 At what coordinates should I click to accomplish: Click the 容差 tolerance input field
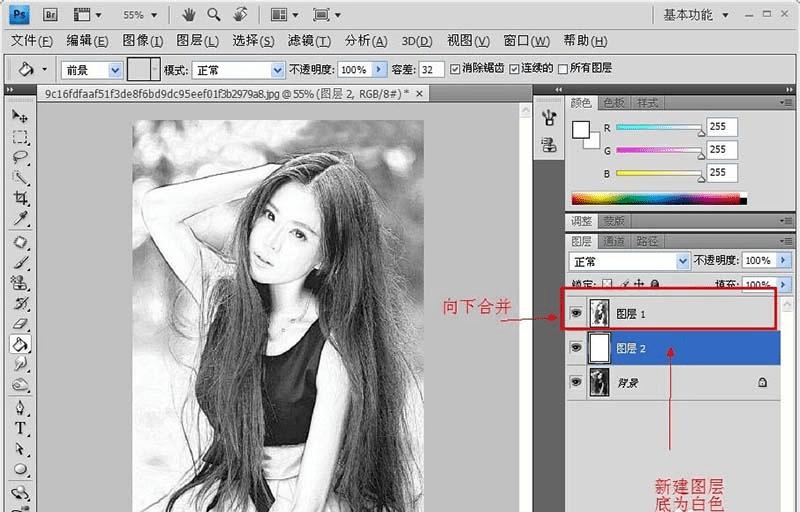432,69
